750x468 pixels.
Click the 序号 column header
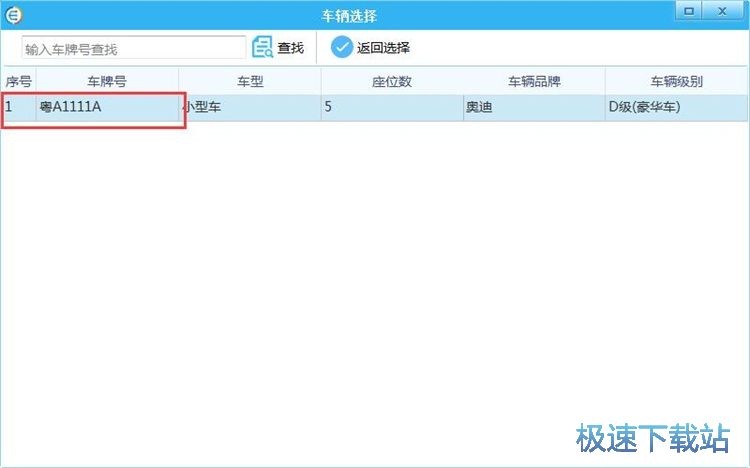coord(19,81)
